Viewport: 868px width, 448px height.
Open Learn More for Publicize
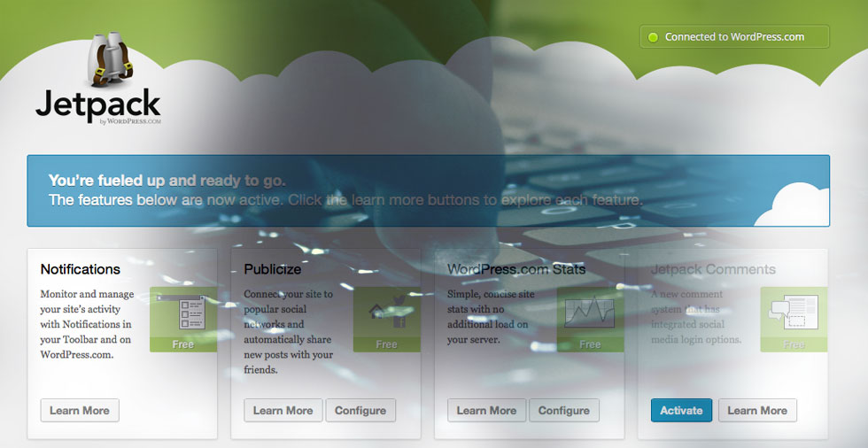click(283, 411)
